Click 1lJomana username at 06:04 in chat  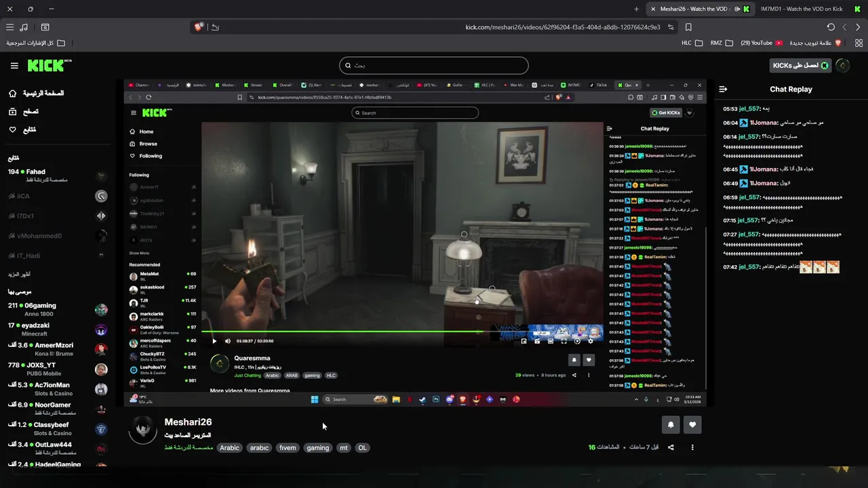click(x=762, y=123)
